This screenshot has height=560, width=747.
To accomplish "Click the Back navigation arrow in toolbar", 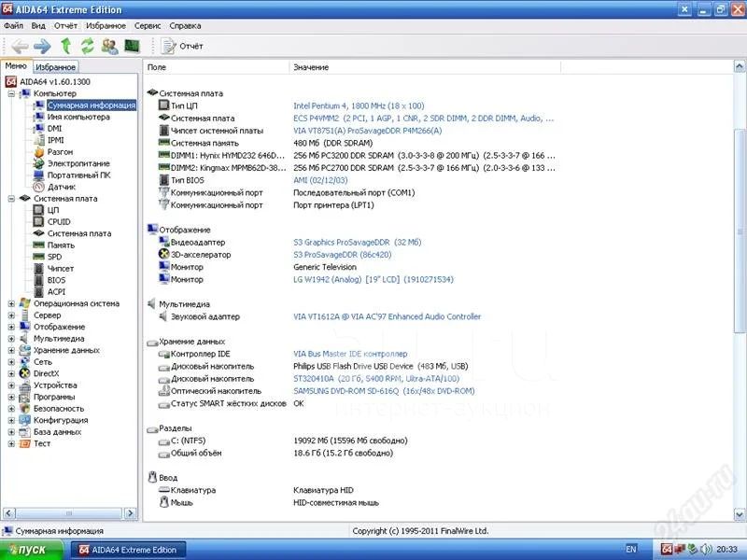I will 20,46.
